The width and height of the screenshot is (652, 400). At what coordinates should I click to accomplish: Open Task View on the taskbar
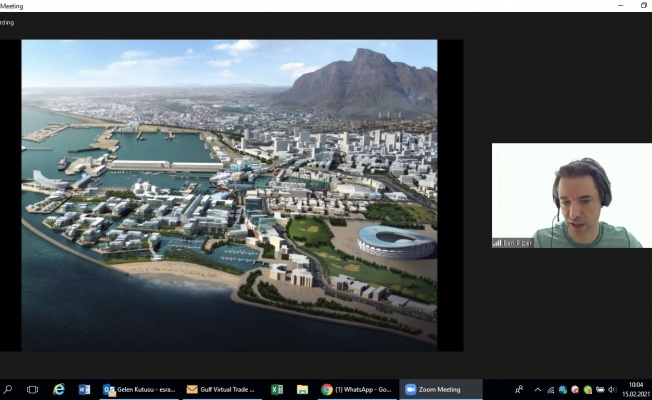pyautogui.click(x=32, y=390)
